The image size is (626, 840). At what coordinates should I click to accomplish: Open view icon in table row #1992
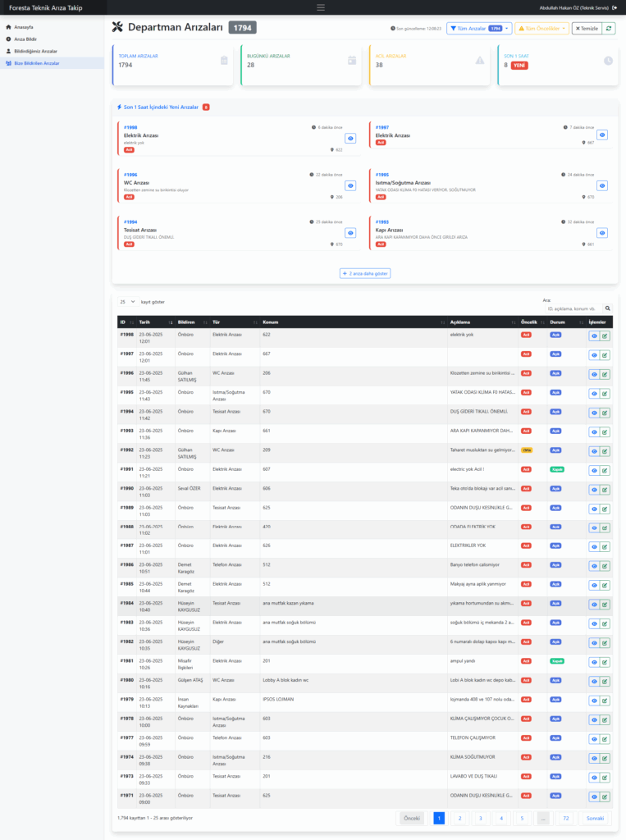(x=594, y=452)
